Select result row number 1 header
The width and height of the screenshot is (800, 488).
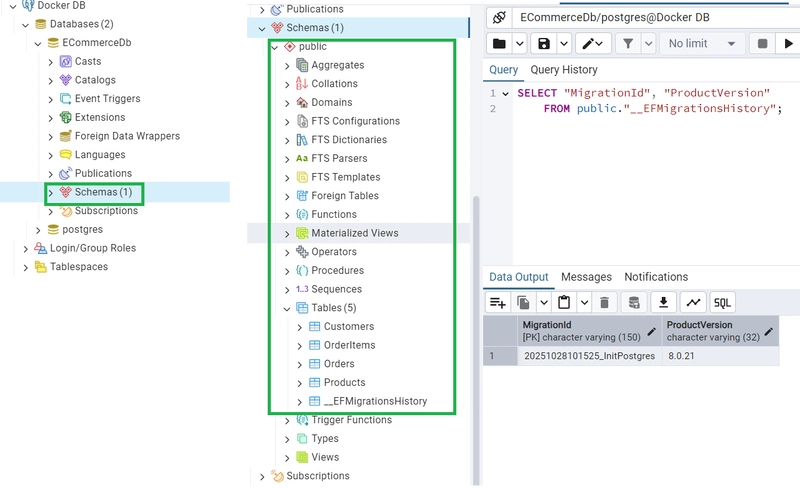coord(501,356)
